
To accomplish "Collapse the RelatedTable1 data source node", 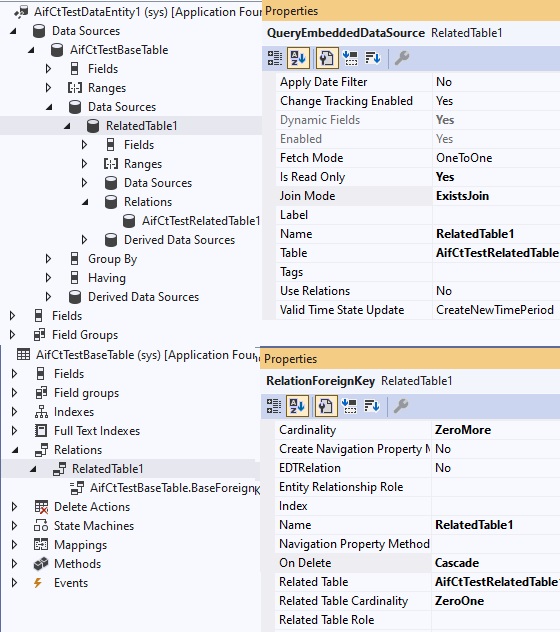I will tap(67, 126).
